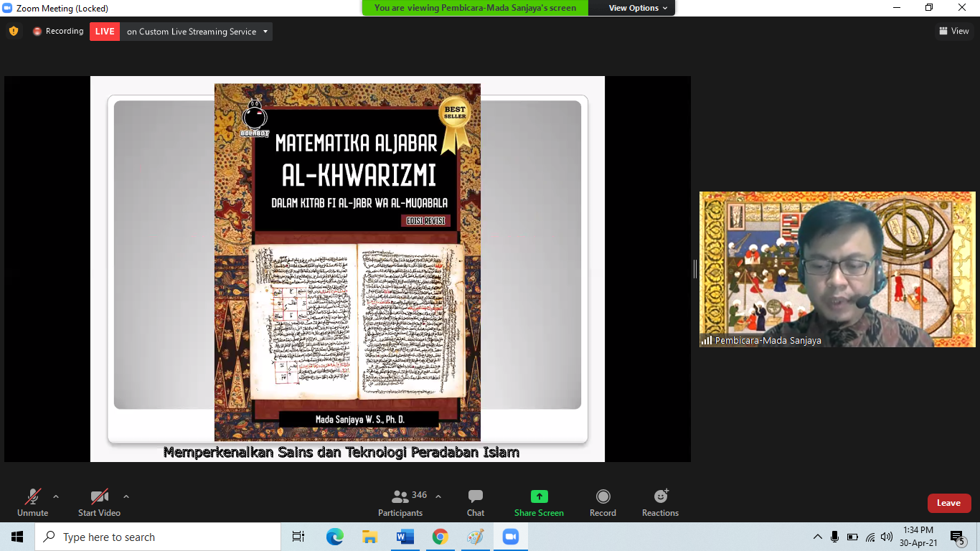Click the red Leave button
The width and height of the screenshot is (980, 551).
coord(948,503)
